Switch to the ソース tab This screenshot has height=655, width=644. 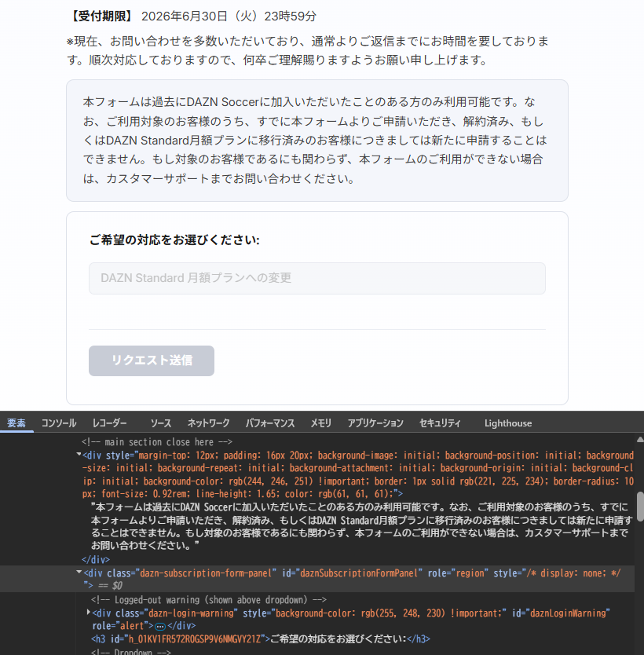[161, 423]
